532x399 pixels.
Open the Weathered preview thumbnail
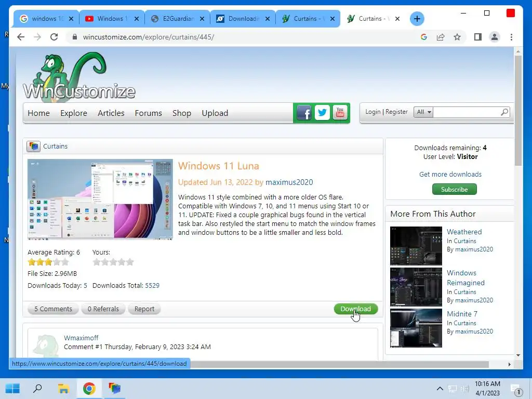pyautogui.click(x=416, y=246)
